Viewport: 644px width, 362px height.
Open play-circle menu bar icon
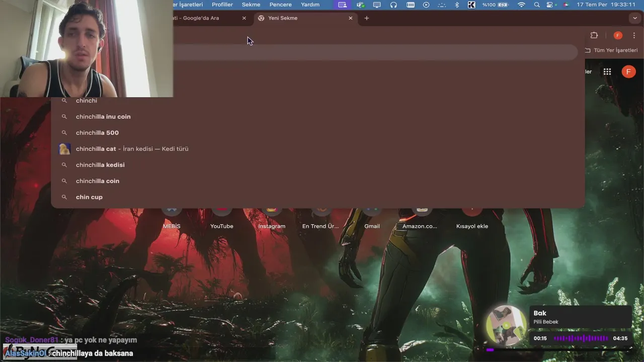pyautogui.click(x=426, y=5)
